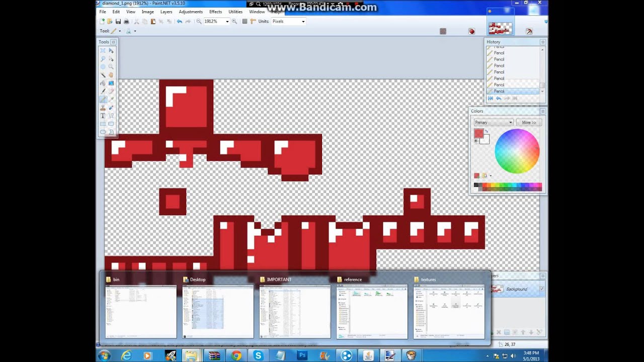Image resolution: width=644 pixels, height=362 pixels.
Task: Click the New image toolbar icon
Action: tap(102, 22)
